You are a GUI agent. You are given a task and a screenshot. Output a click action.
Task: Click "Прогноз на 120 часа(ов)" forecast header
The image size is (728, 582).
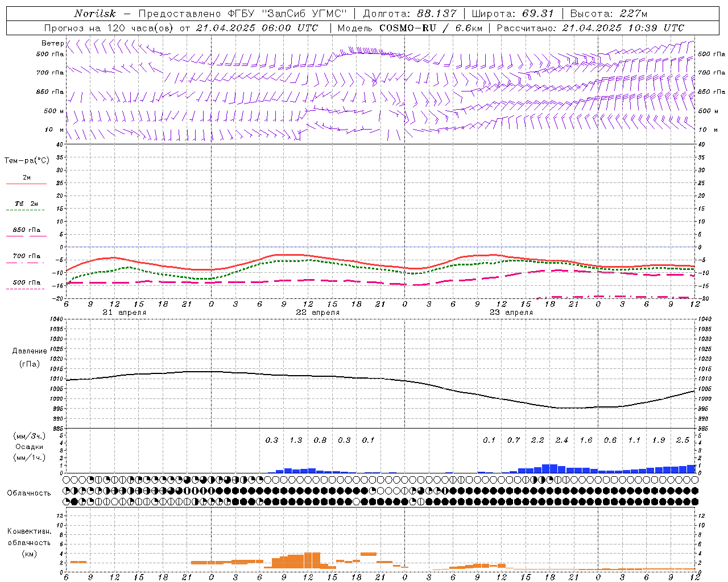pyautogui.click(x=109, y=28)
